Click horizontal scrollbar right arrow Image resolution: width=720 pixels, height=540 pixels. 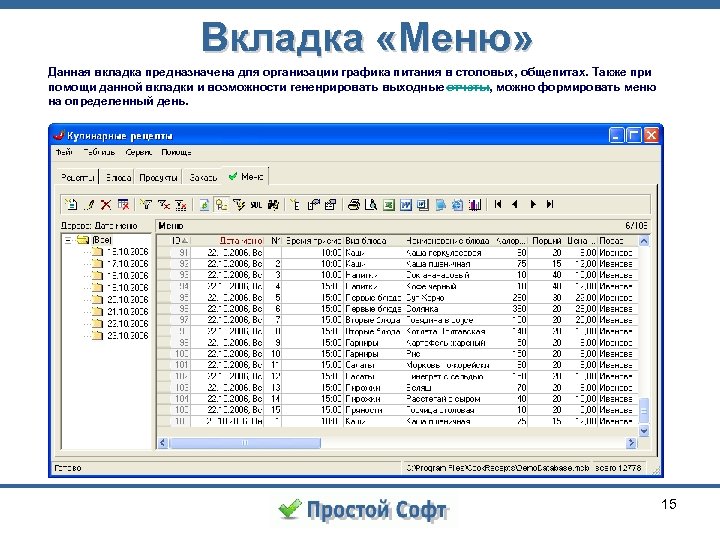(x=631, y=443)
